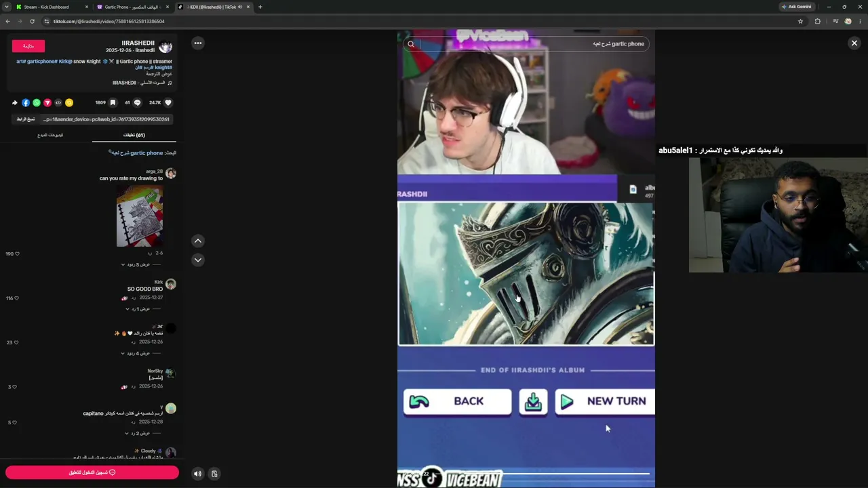Like the video with heart icon
Viewport: 868px width, 488px height.
168,103
